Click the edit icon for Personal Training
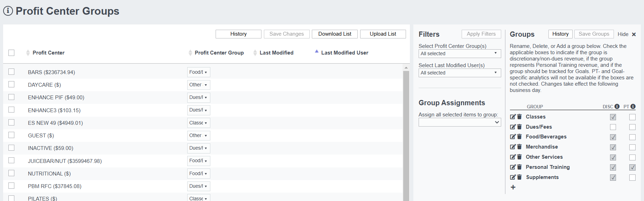The width and height of the screenshot is (644, 201). (513, 167)
